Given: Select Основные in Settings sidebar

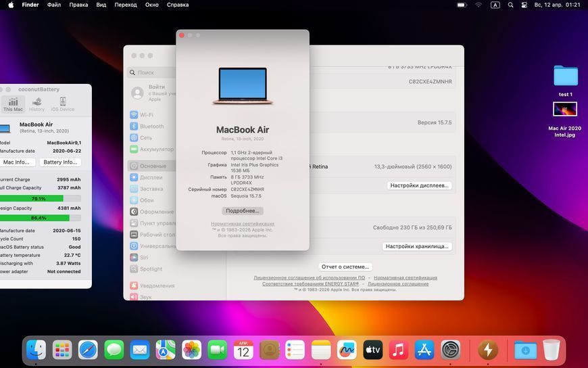Looking at the screenshot, I should (x=152, y=166).
